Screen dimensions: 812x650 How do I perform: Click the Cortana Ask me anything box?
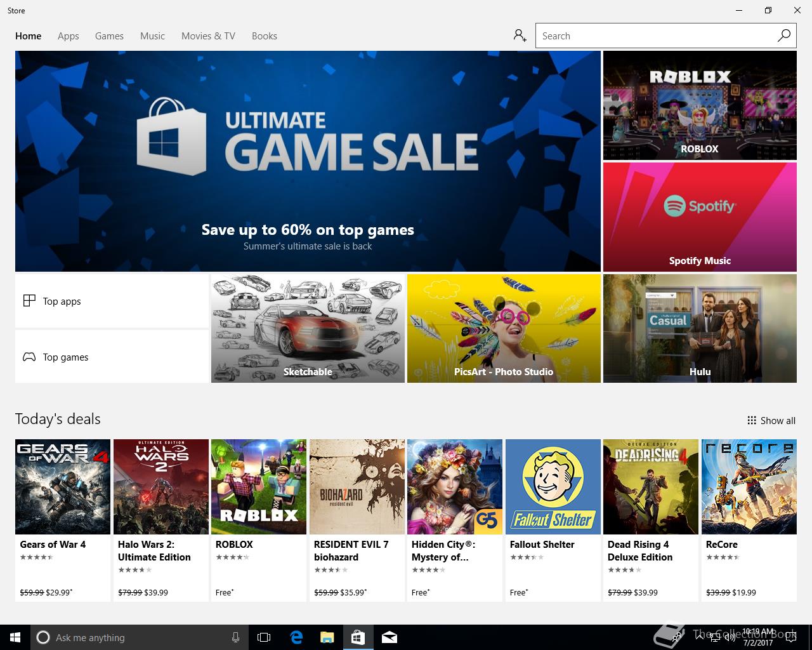139,637
